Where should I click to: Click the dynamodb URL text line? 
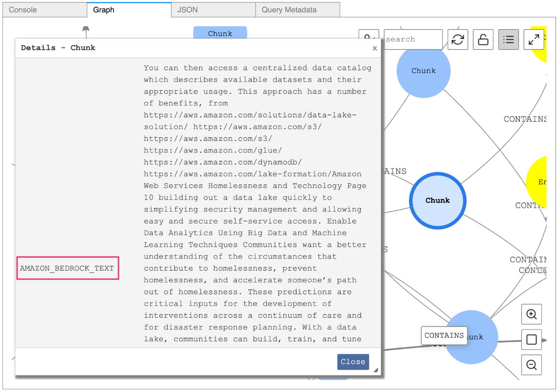[223, 162]
